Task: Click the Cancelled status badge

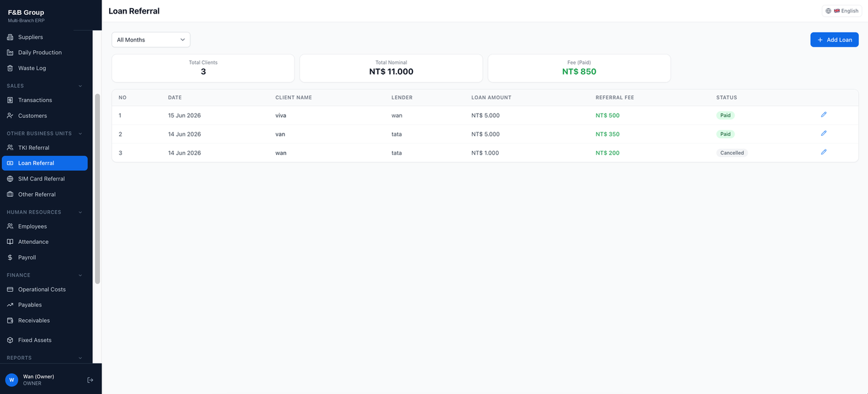Action: 732,153
